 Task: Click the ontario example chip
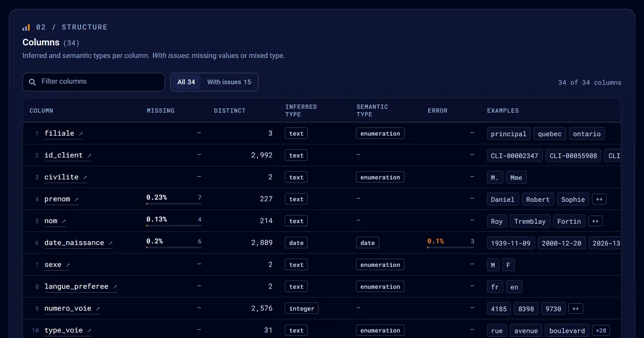586,133
